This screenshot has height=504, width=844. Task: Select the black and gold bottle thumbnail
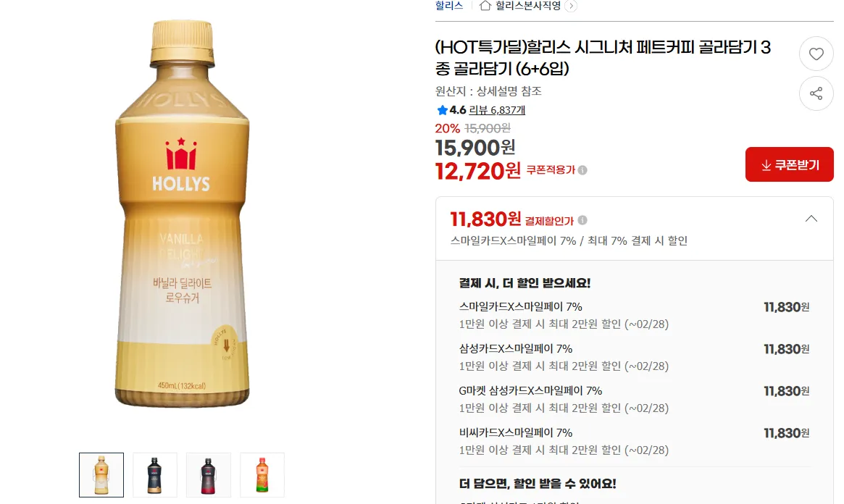click(155, 475)
